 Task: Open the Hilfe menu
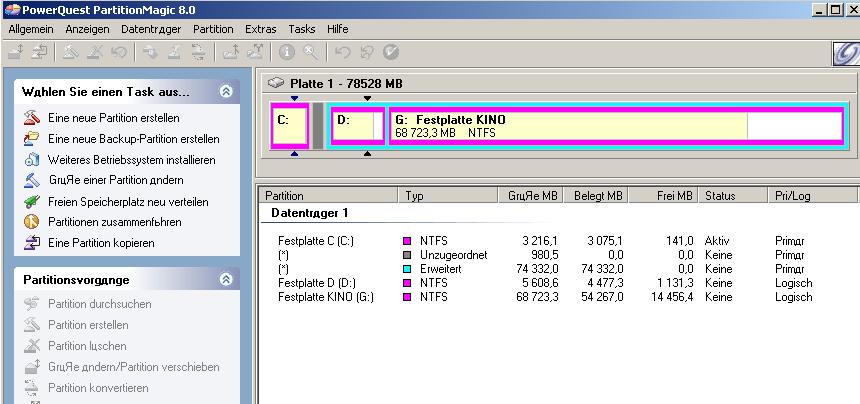point(337,29)
